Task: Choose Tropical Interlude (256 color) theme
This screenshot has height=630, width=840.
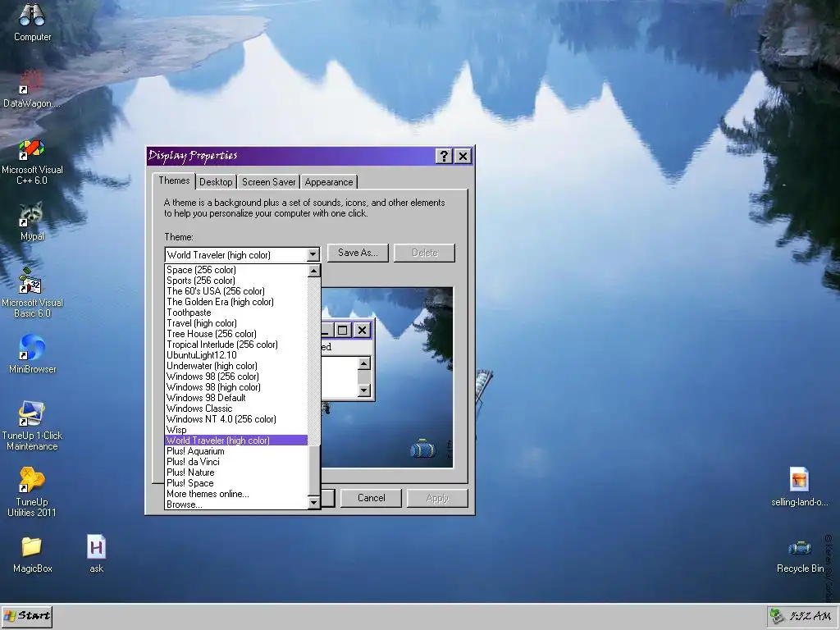Action: (x=236, y=345)
